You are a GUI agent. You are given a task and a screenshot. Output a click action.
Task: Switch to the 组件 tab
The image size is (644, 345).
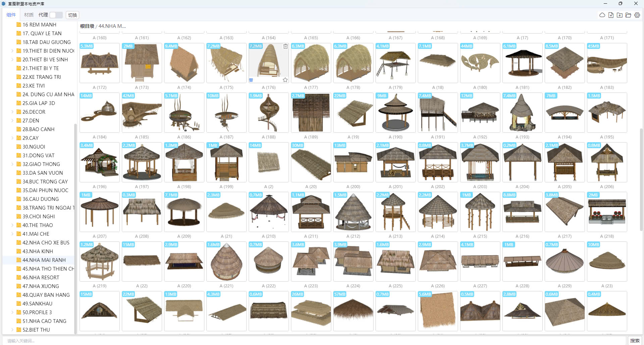pos(11,15)
